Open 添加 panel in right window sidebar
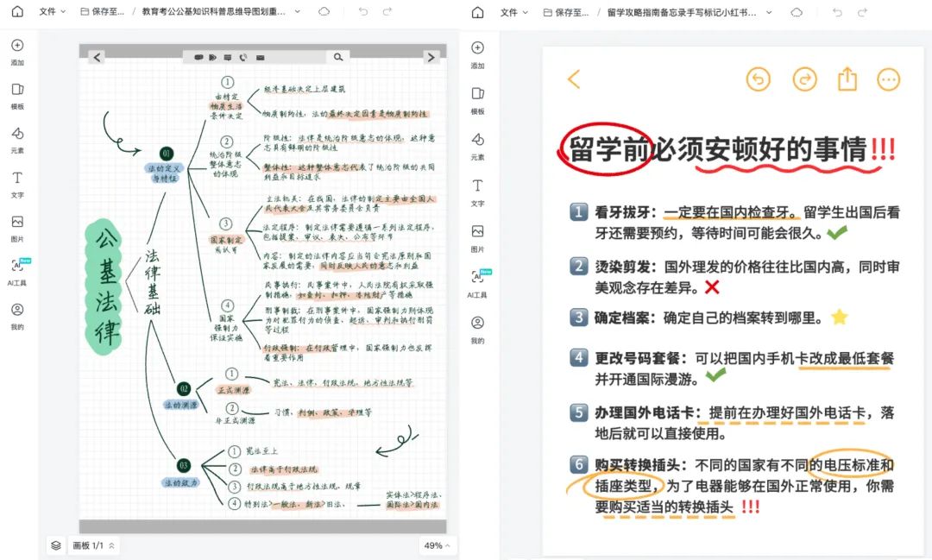Image resolution: width=932 pixels, height=560 pixels. click(x=477, y=54)
